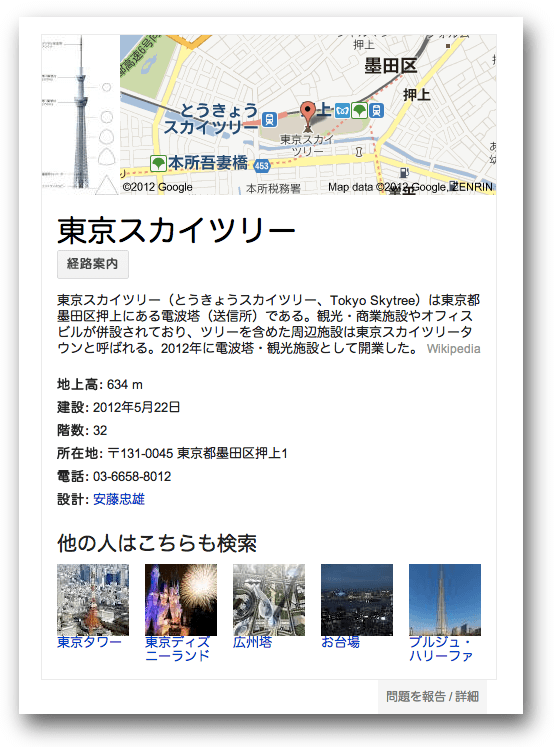This screenshot has width=554, height=747.
Task: Click the green tree icon next to 本所吾妻橋
Action: click(x=158, y=164)
